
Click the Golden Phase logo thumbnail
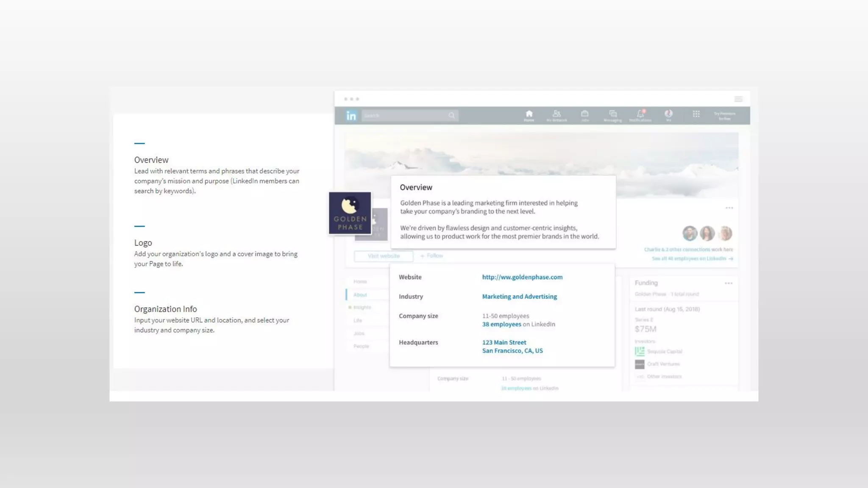point(350,213)
